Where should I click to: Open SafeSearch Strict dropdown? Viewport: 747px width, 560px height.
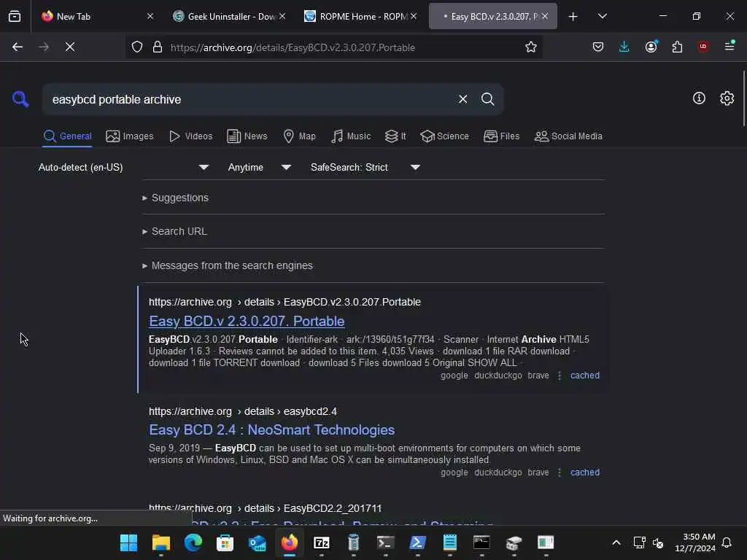pos(365,167)
